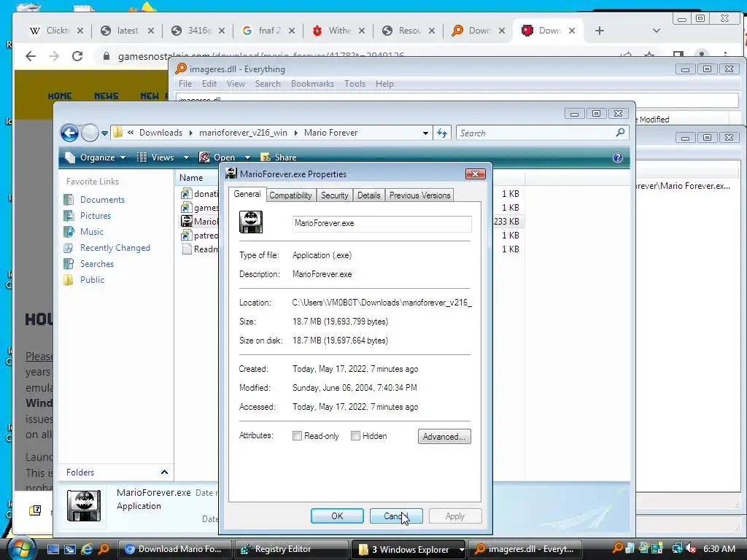Image resolution: width=747 pixels, height=560 pixels.
Task: Click the muted volume tray icon
Action: pyautogui.click(x=692, y=549)
